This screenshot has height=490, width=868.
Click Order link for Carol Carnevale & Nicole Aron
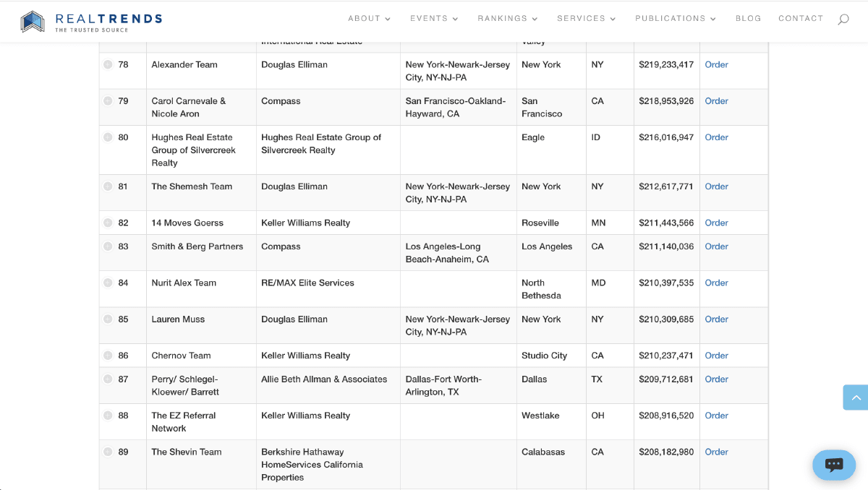point(716,101)
